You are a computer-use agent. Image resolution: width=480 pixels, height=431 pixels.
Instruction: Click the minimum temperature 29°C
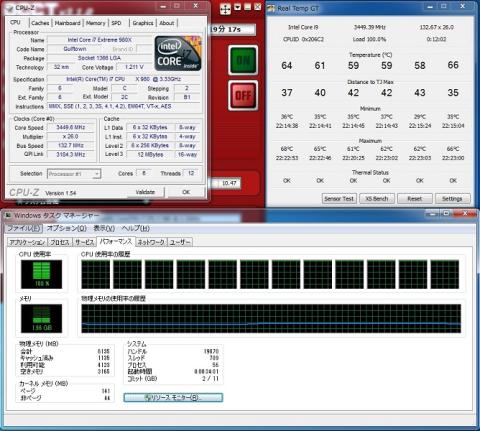pyautogui.click(x=420, y=117)
